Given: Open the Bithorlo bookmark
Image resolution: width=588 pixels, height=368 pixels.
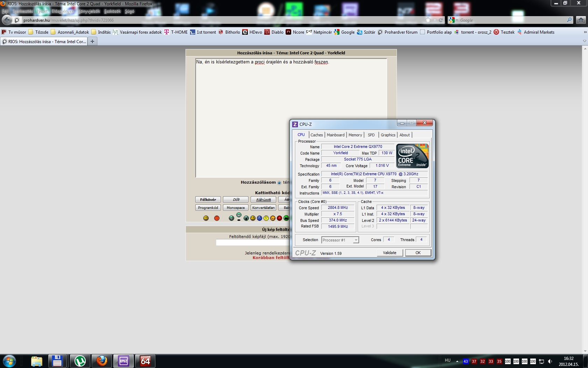Looking at the screenshot, I should (x=229, y=32).
